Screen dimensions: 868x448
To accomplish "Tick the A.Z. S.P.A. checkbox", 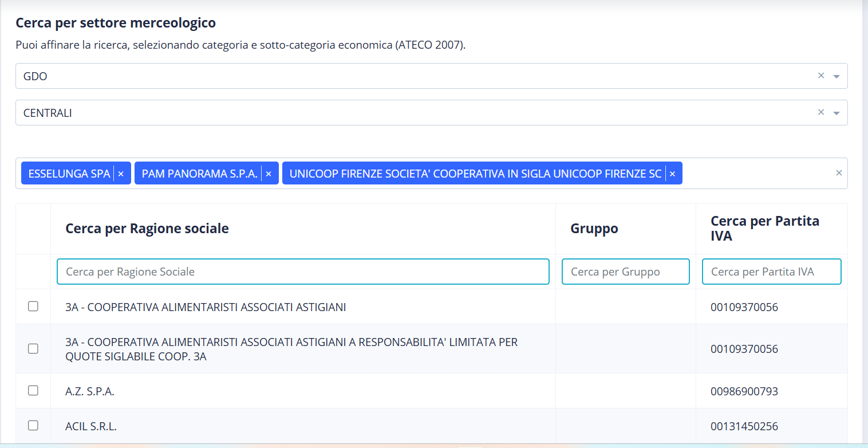I will pos(33,391).
